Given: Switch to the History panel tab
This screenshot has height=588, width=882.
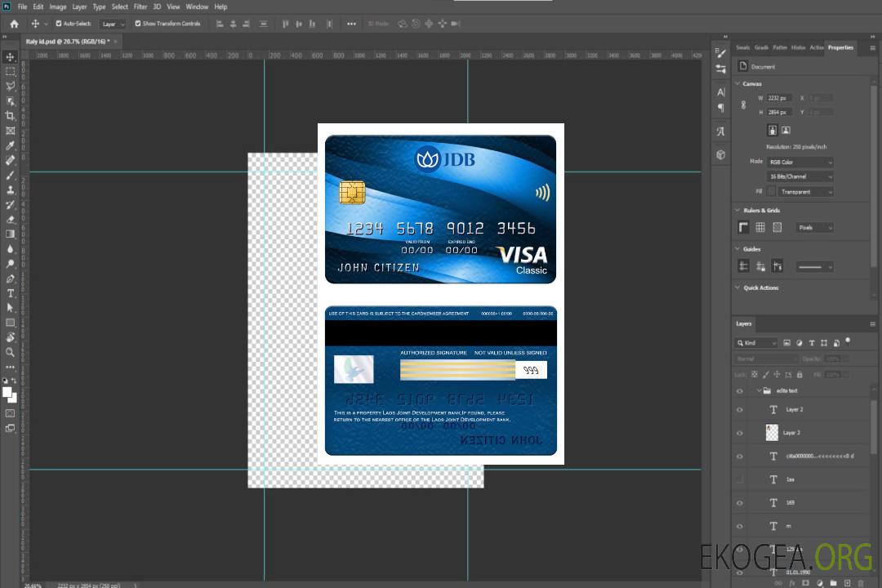Looking at the screenshot, I should (x=798, y=48).
